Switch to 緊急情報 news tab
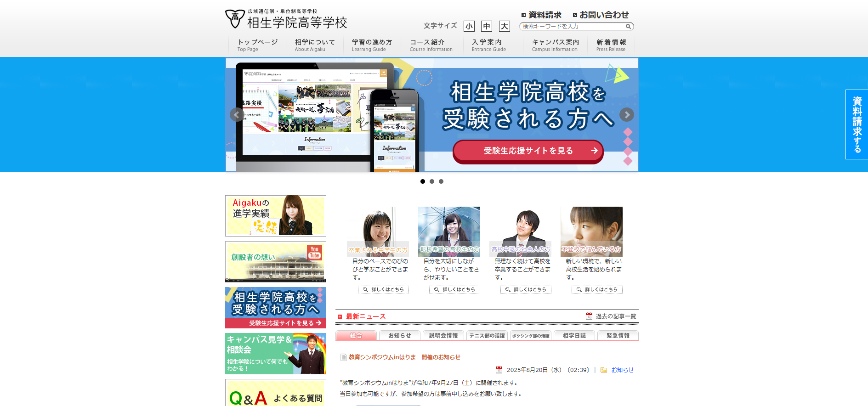Image resolution: width=868 pixels, height=406 pixels. (x=618, y=336)
